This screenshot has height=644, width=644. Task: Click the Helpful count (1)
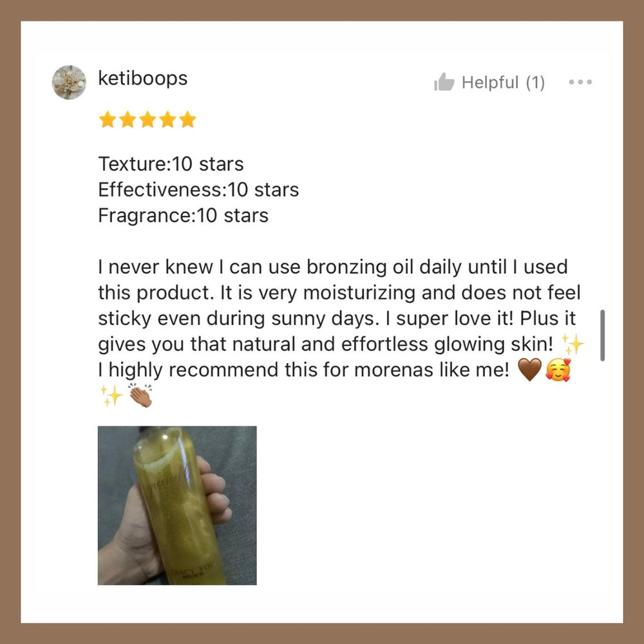click(536, 82)
